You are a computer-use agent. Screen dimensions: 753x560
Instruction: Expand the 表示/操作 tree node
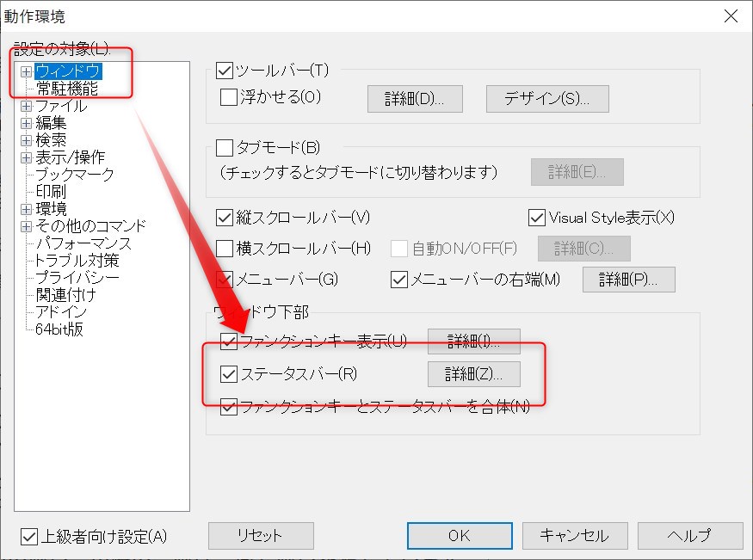(26, 157)
